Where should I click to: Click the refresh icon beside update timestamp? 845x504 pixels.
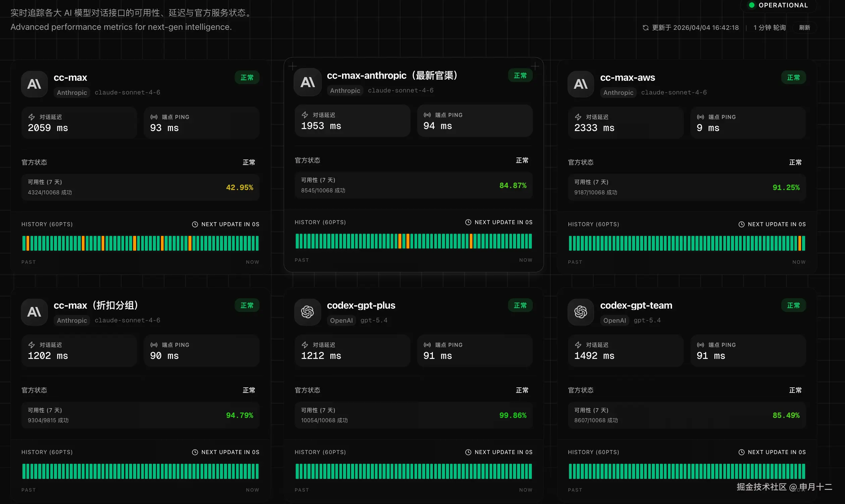click(645, 27)
